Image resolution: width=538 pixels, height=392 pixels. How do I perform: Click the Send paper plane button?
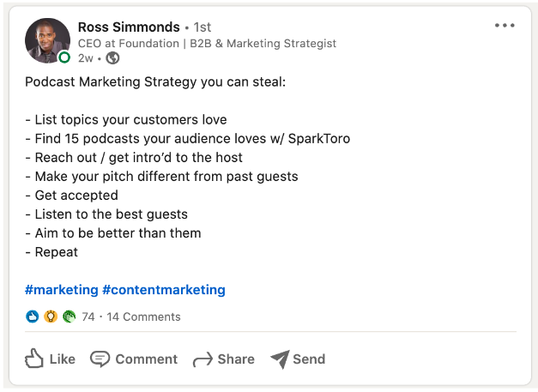298,359
